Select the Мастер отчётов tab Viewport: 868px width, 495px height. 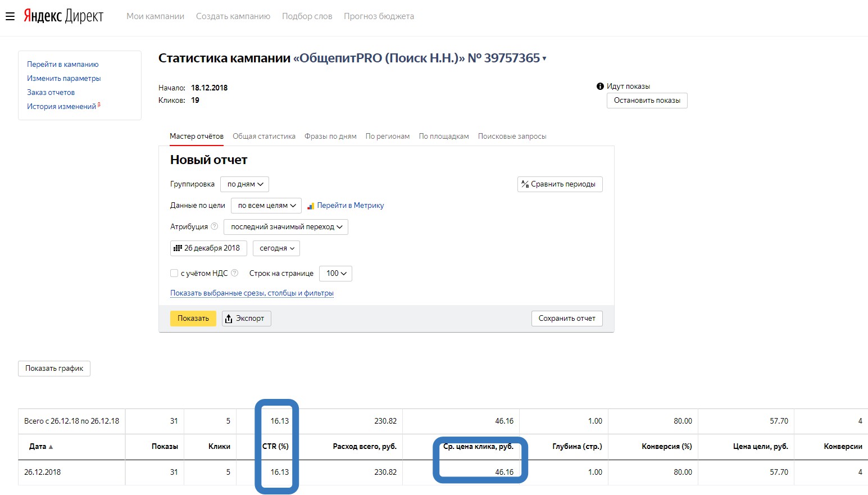click(197, 137)
